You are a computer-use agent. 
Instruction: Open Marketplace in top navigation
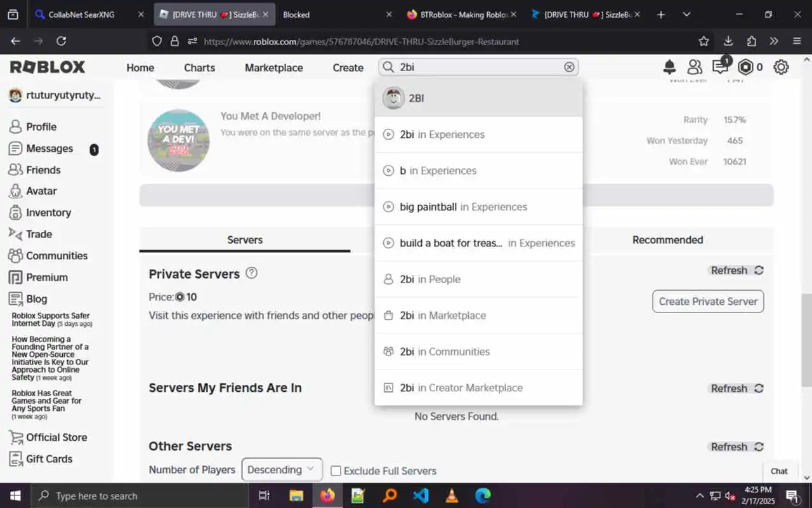[274, 68]
